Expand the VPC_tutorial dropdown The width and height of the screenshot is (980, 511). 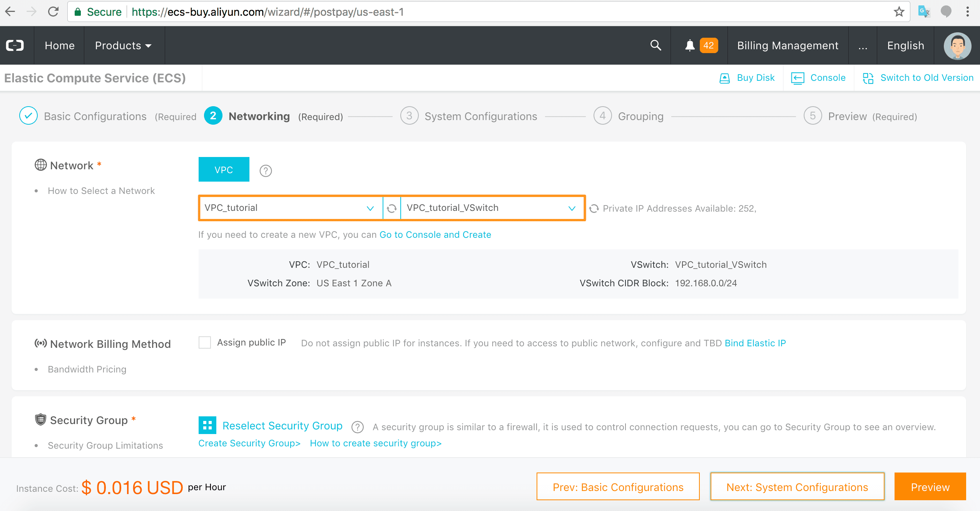[291, 208]
